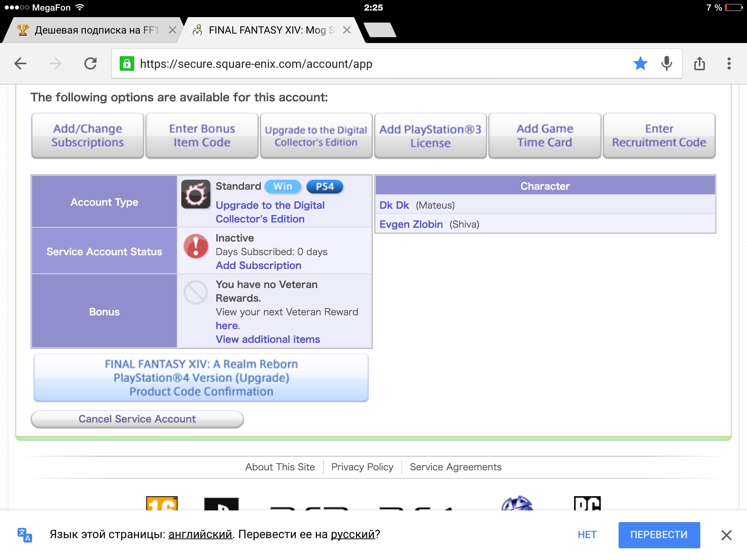Click Upgrade to Digital Collector's Edition button
Image resolution: width=747 pixels, height=560 pixels.
pos(316,136)
